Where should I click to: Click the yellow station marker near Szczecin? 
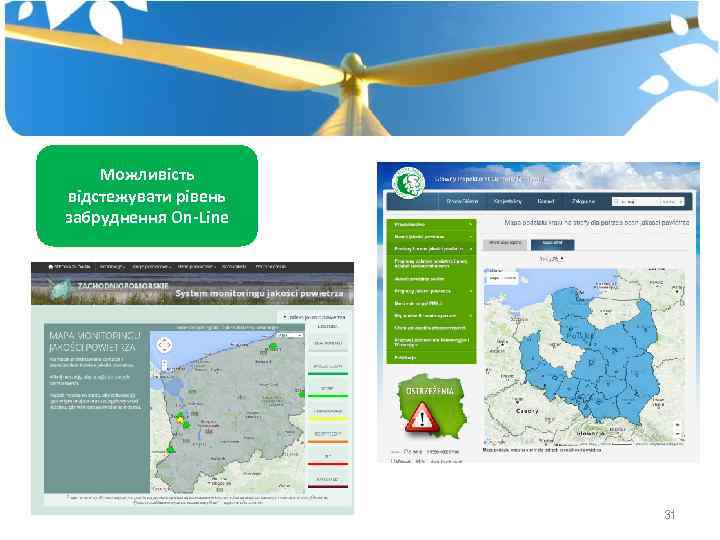coord(180,419)
